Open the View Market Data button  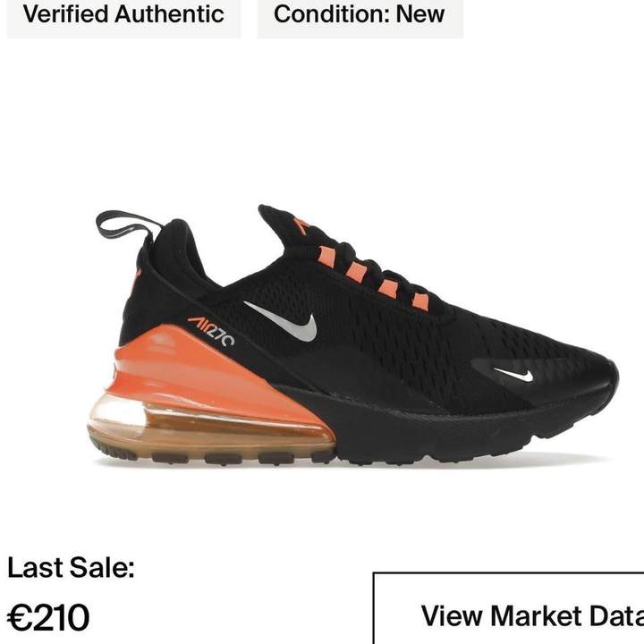coord(508,608)
